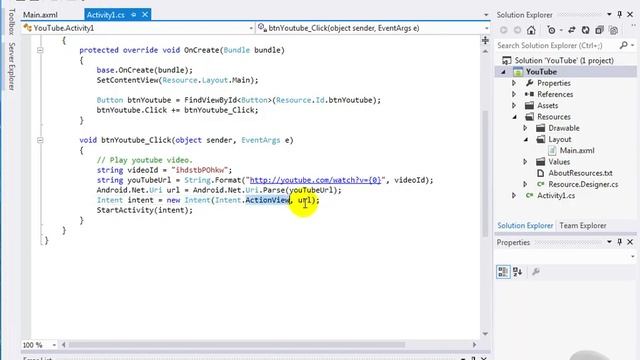Click the split editor handle above scrollbar
Image resolution: width=640 pixels, height=360 pixels.
click(x=485, y=40)
